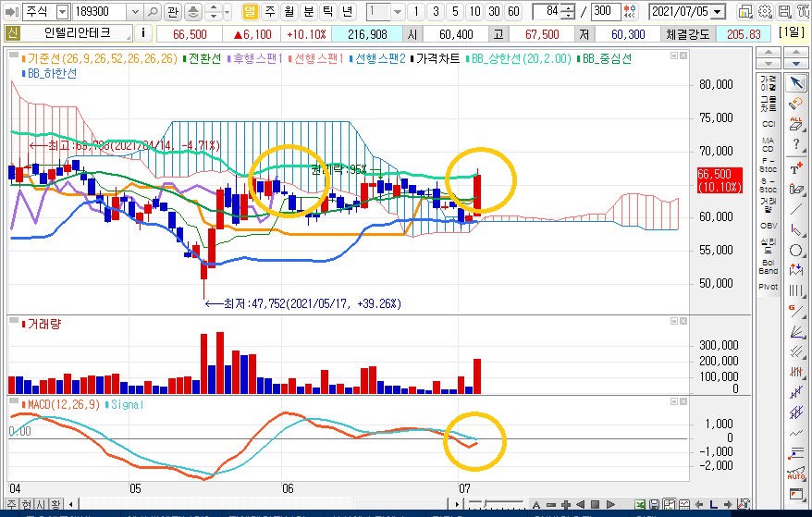This screenshot has width=812, height=517.
Task: Click the zoom-in plus icon in bottom bar
Action: (566, 504)
